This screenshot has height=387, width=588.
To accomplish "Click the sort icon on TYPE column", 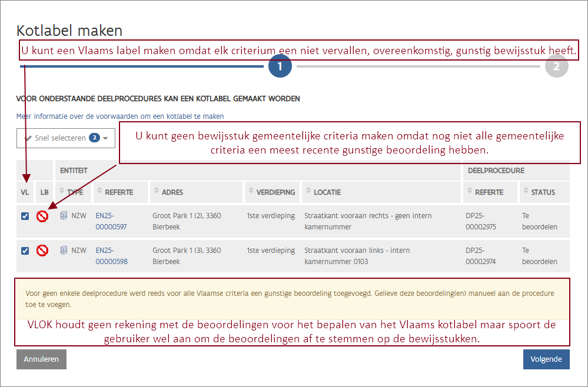I will 62,192.
